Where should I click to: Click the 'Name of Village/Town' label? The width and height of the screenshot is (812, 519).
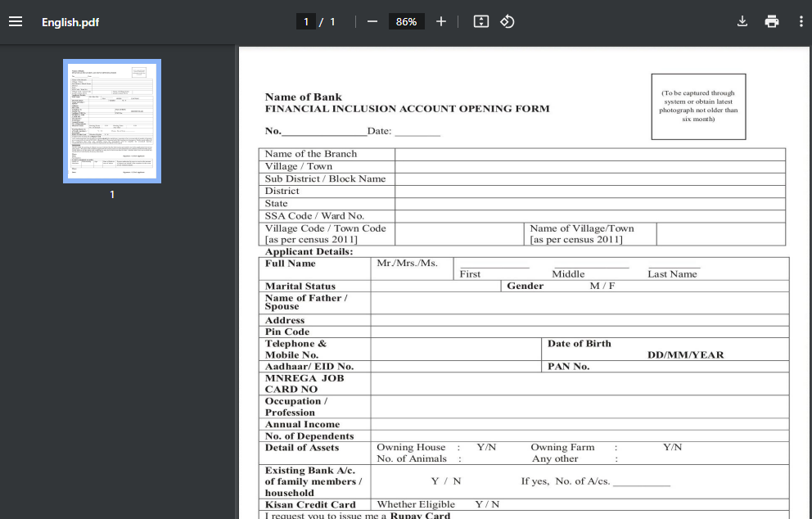click(581, 228)
